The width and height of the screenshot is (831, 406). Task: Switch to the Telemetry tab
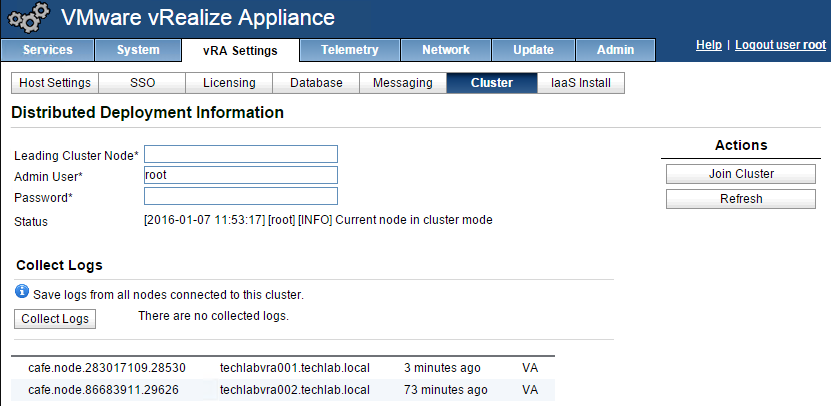point(350,50)
